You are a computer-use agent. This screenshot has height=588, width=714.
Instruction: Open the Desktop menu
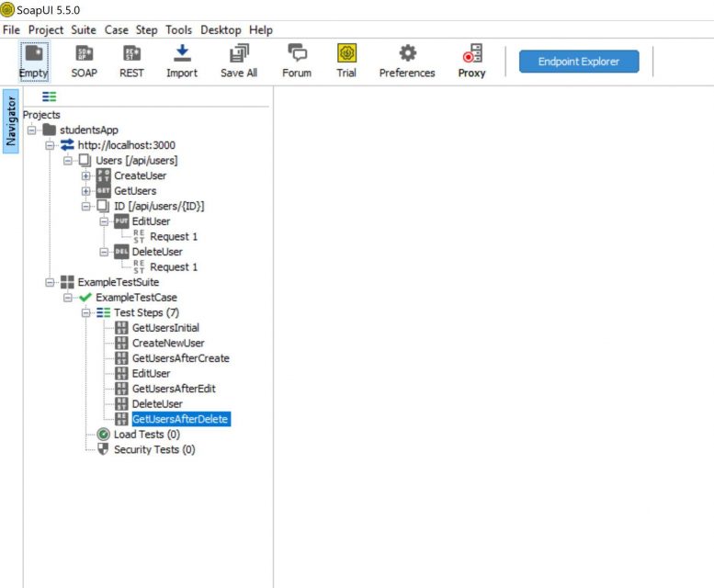pos(221,30)
